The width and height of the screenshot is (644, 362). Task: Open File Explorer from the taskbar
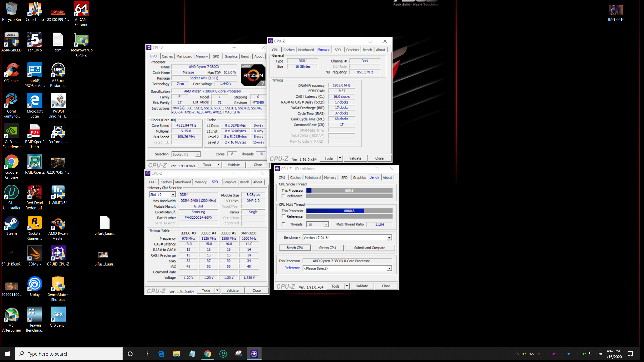pos(176,354)
